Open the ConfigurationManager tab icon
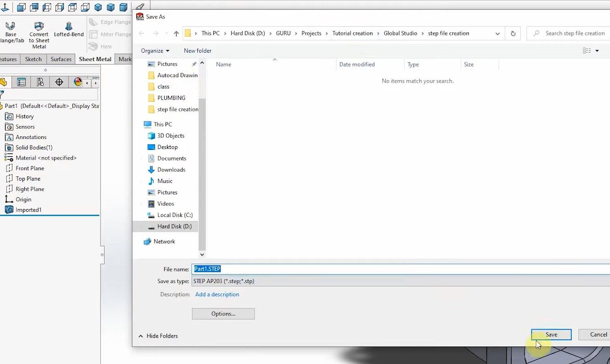 coord(40,82)
